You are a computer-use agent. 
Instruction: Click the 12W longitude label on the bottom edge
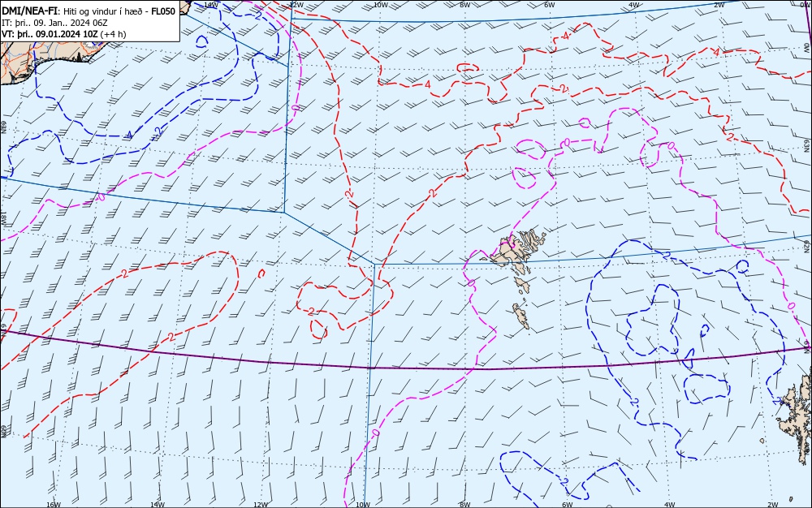pyautogui.click(x=261, y=505)
